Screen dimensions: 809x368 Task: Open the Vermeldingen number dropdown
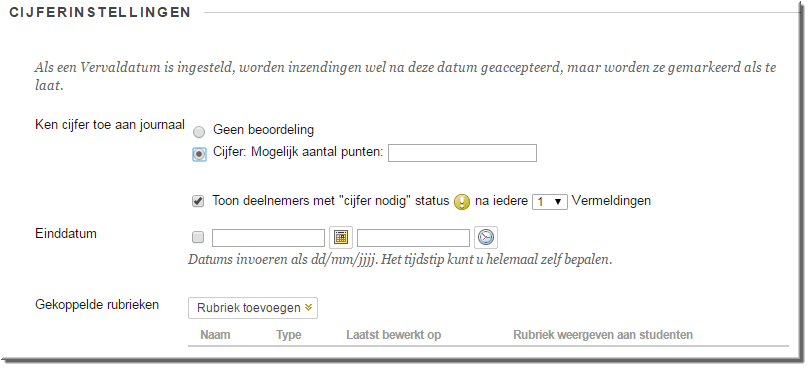click(549, 202)
